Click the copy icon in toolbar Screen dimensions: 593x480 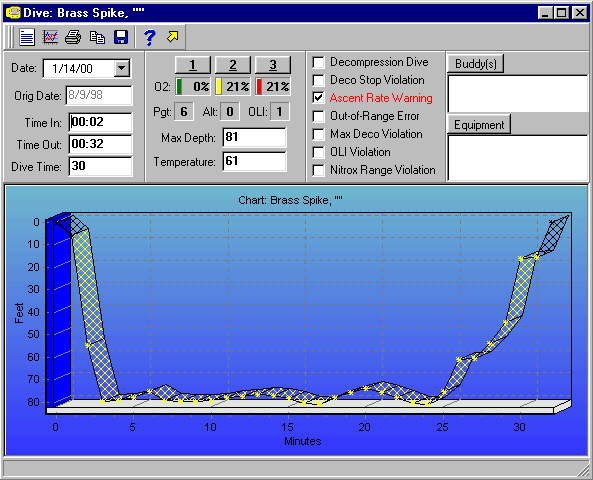(97, 37)
